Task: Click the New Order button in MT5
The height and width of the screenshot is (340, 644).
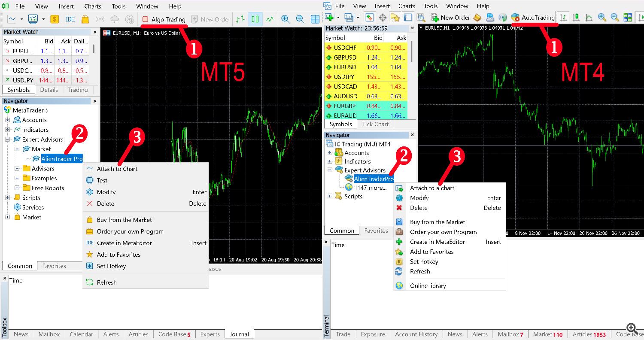Action: pyautogui.click(x=211, y=19)
